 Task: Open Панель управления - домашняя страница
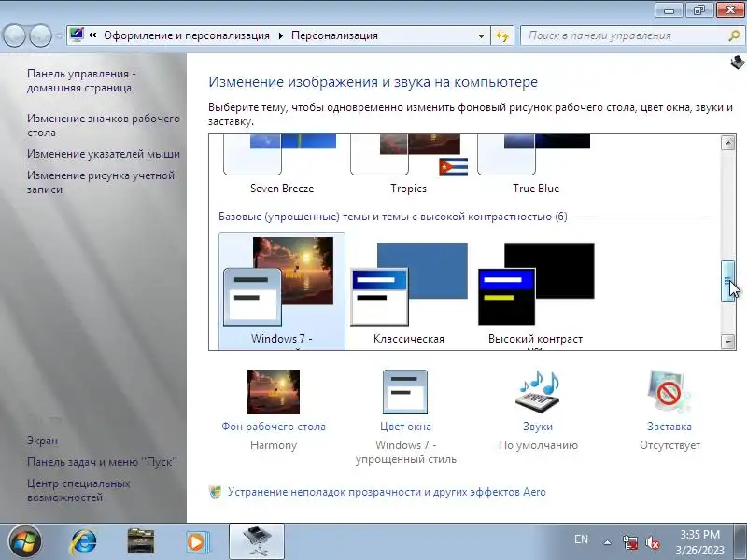81,80
